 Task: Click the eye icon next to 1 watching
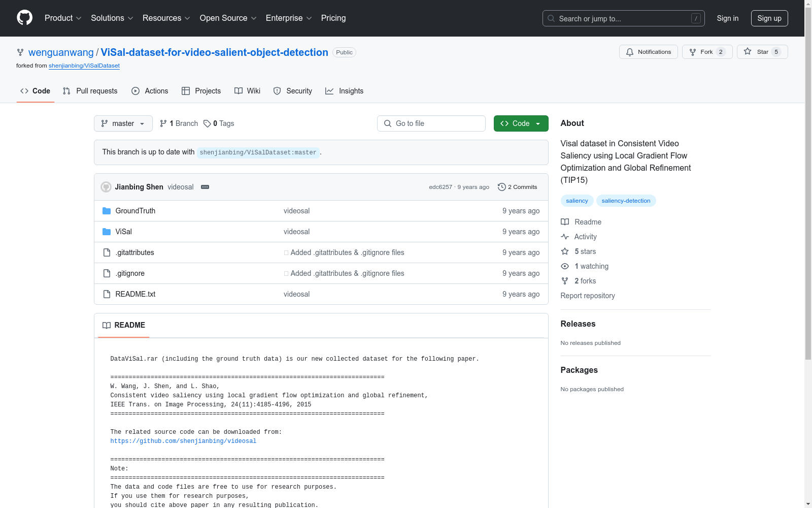tap(565, 266)
